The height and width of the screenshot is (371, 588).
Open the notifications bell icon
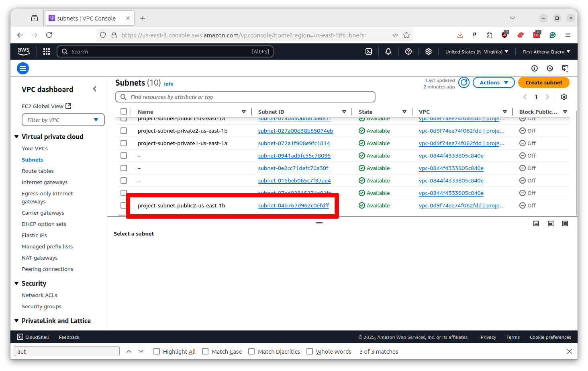point(388,51)
